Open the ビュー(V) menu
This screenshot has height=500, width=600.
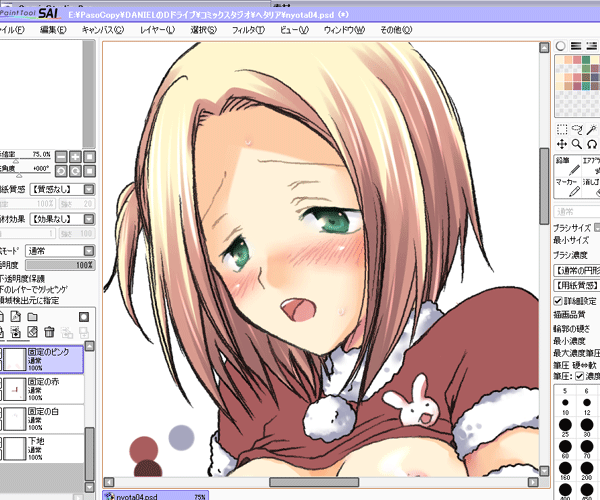[x=294, y=30]
